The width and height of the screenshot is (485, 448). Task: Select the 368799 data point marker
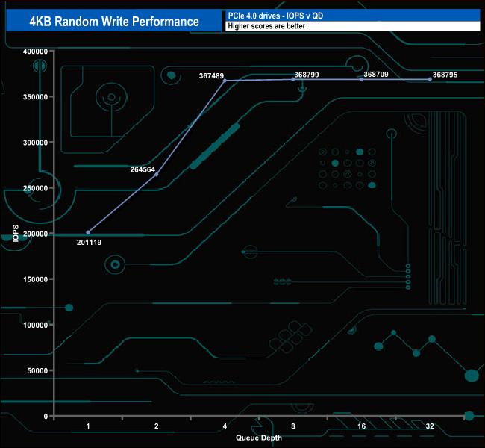pyautogui.click(x=293, y=80)
